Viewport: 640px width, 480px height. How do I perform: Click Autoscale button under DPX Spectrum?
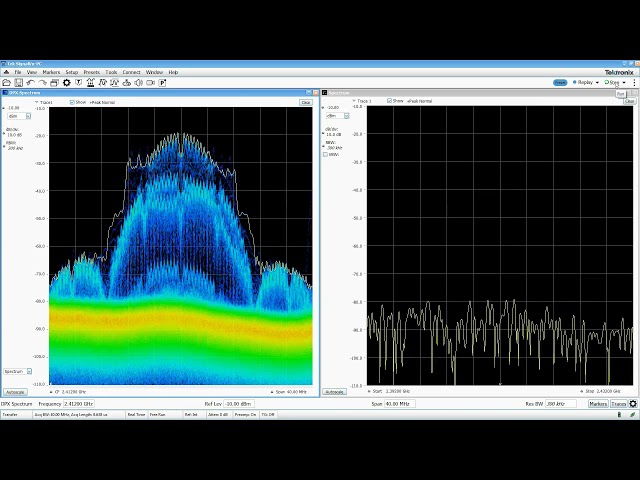tap(16, 392)
